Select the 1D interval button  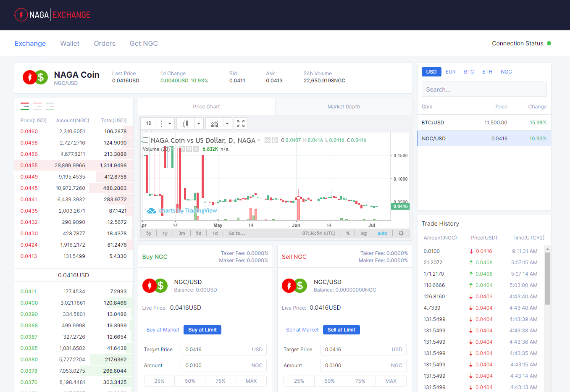tap(149, 124)
